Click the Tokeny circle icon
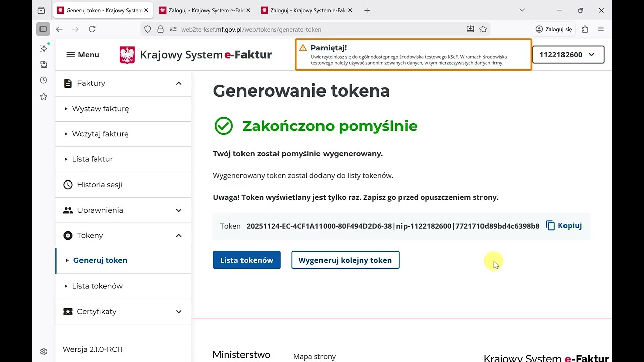 tap(68, 235)
